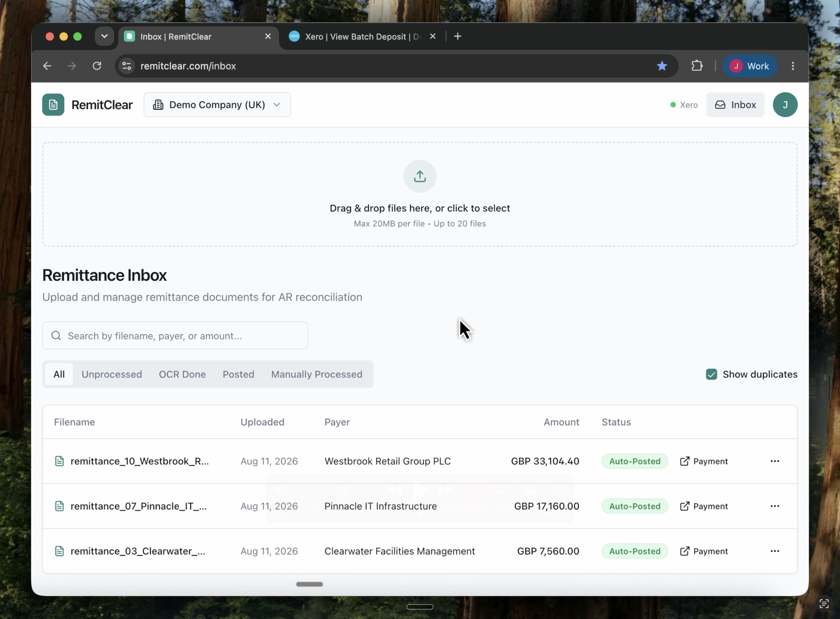Open more actions for Westbrook Retail Group row

[x=775, y=461]
